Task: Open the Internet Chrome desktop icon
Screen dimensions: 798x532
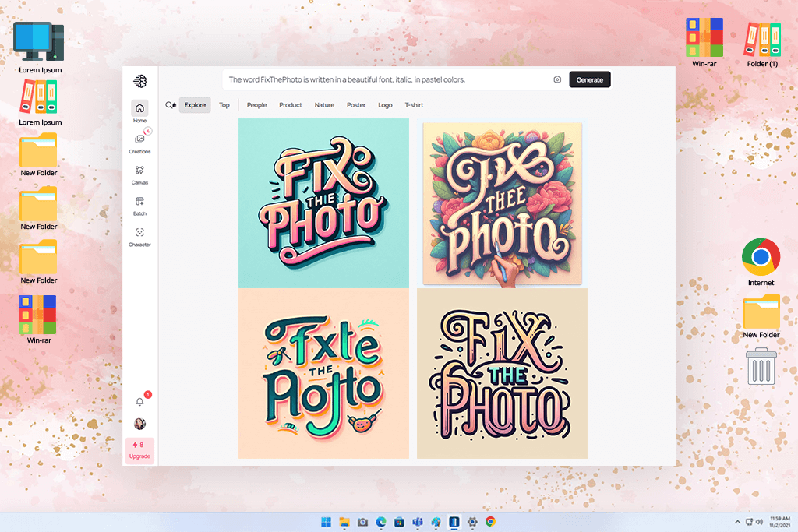Action: 761,262
